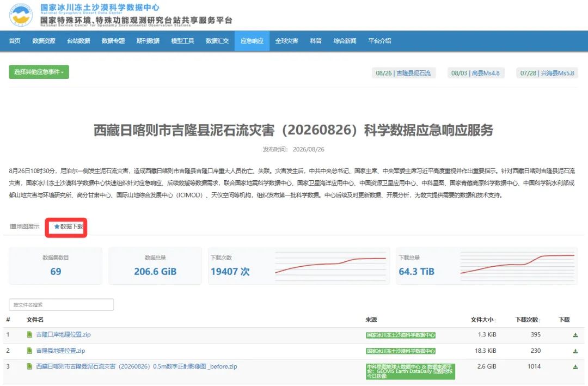This screenshot has height=386, width=588.
Task: Expand the 选择其他应急事件 dropdown
Action: [x=39, y=72]
